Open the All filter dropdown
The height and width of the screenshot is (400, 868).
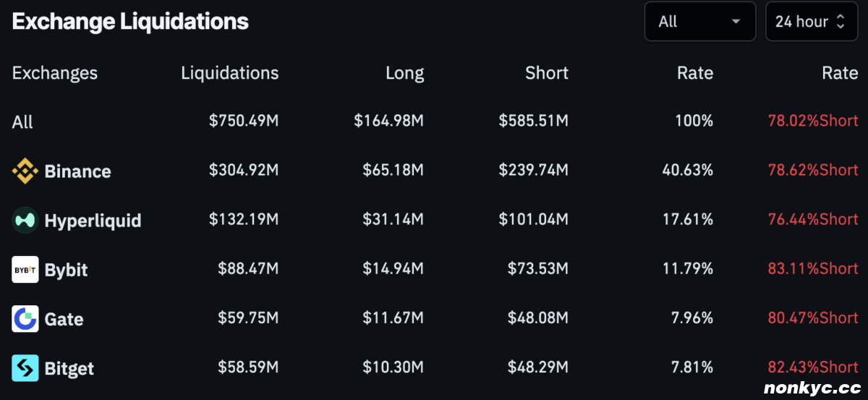point(699,22)
